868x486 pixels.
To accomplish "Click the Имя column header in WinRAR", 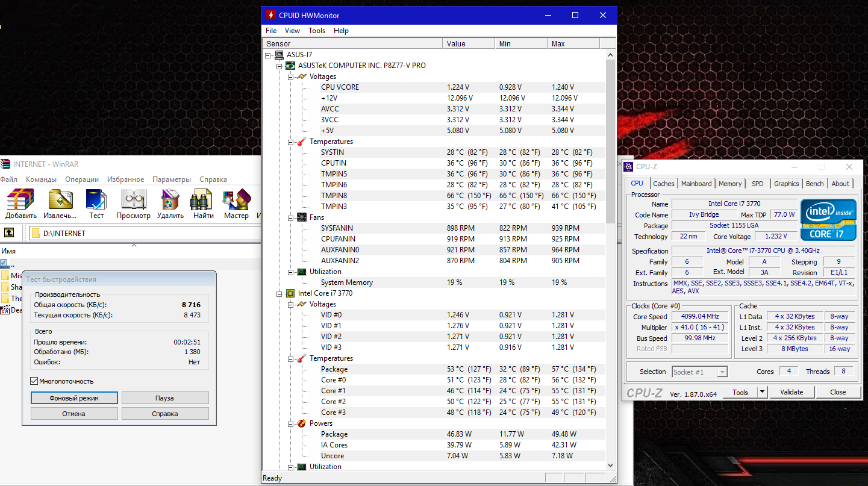I will coord(130,251).
